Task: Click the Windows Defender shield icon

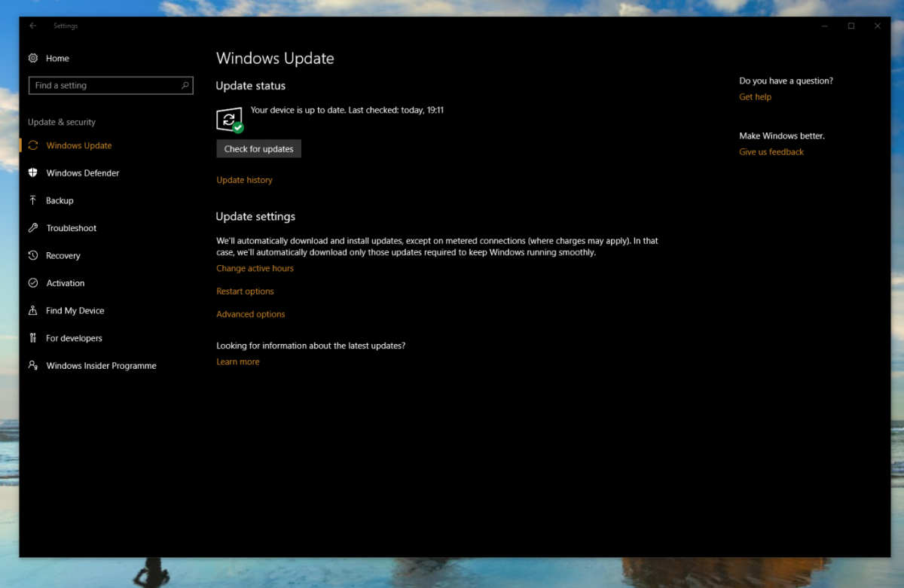Action: [x=33, y=172]
